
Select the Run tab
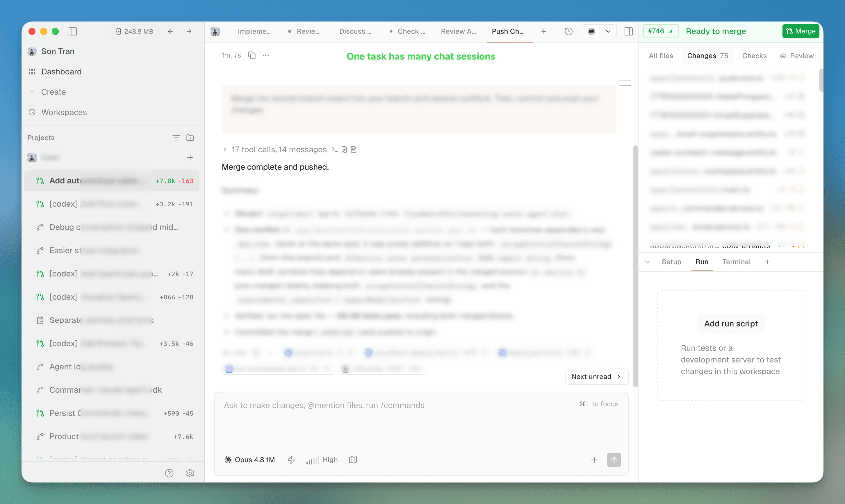702,262
